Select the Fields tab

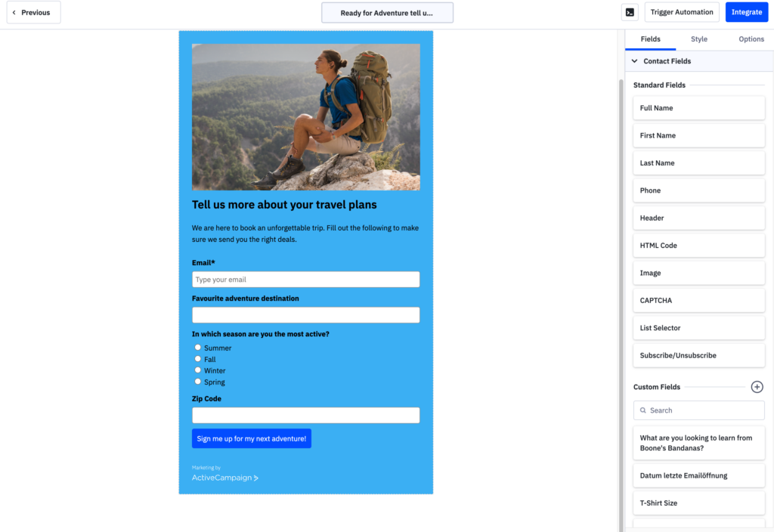tap(650, 39)
